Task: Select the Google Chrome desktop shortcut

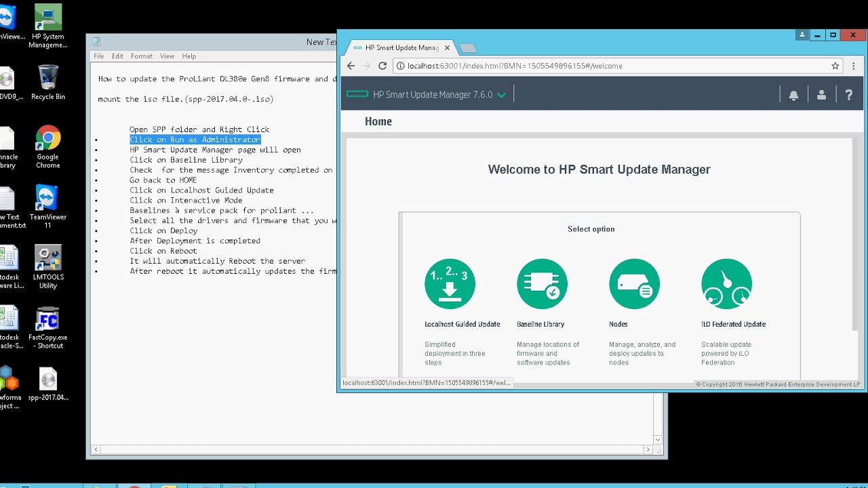Action: coord(47,147)
